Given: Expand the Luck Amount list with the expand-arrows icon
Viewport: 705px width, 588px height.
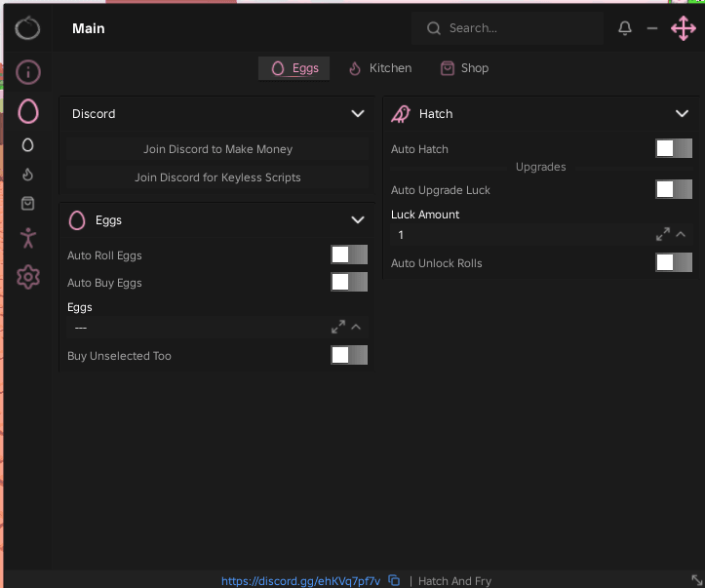Looking at the screenshot, I should pyautogui.click(x=663, y=234).
